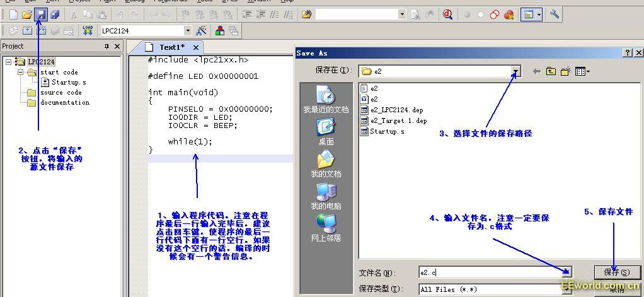Open the 保存在 folder path dropdown
The height and width of the screenshot is (297, 644).
pos(516,71)
